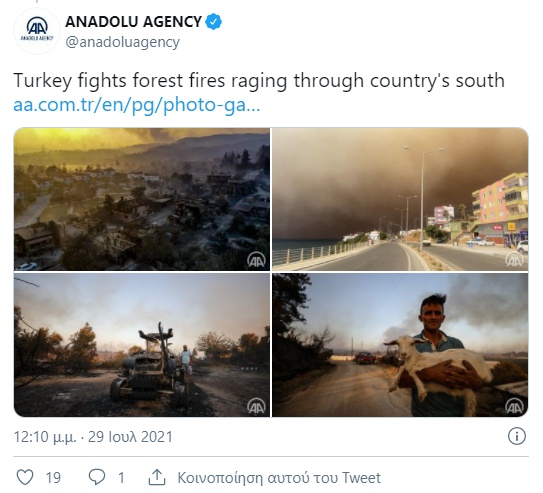
Task: Click the Κοινοποίηση αυτού του Tweet text
Action: (x=279, y=478)
